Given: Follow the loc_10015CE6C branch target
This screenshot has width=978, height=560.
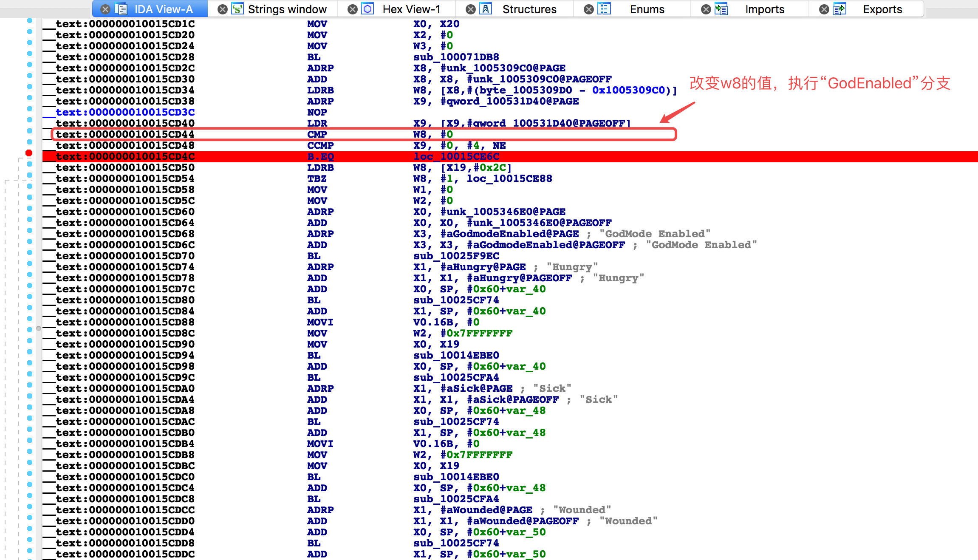Looking at the screenshot, I should pos(456,156).
